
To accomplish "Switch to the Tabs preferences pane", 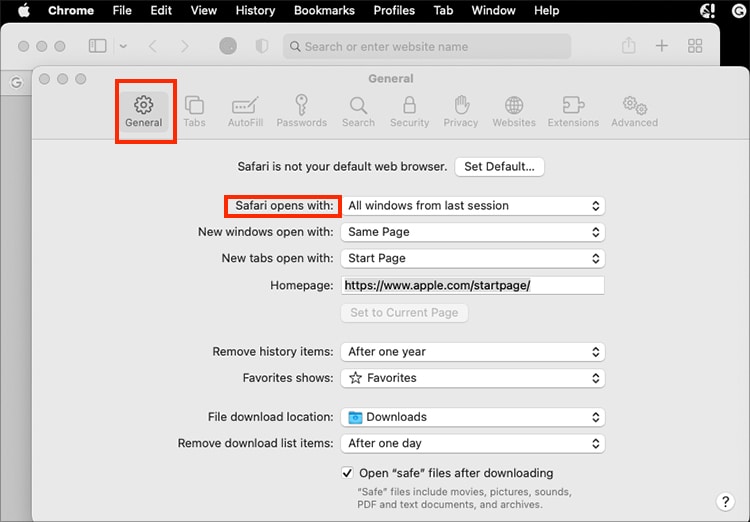I will (x=194, y=111).
